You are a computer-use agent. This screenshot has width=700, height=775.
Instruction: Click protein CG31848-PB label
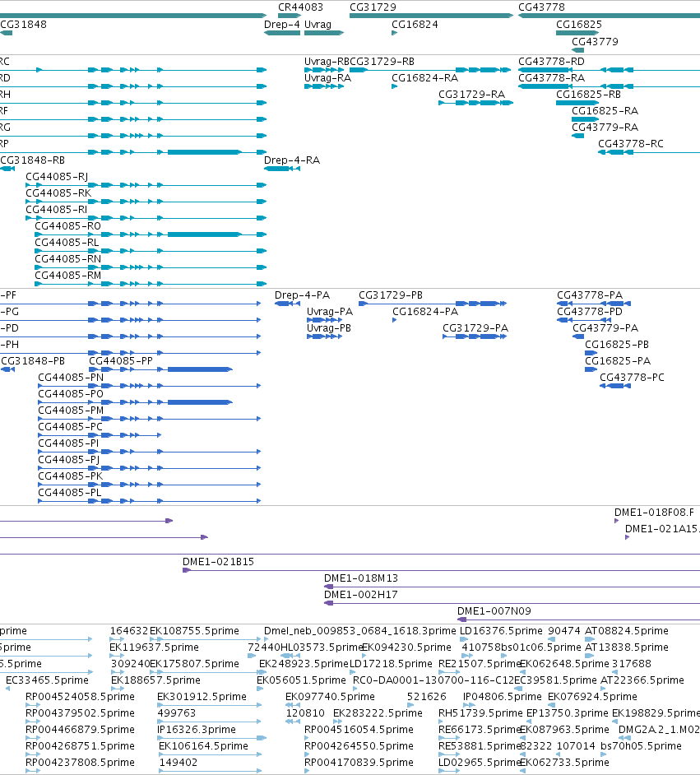point(33,361)
